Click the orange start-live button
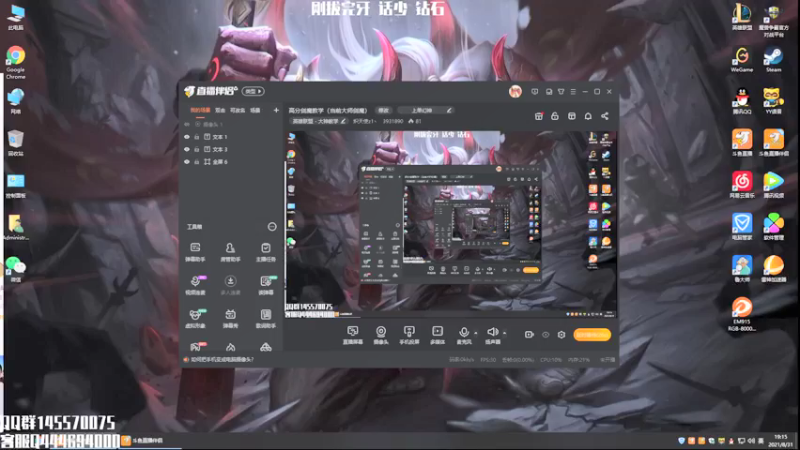The image size is (800, 450). (592, 335)
